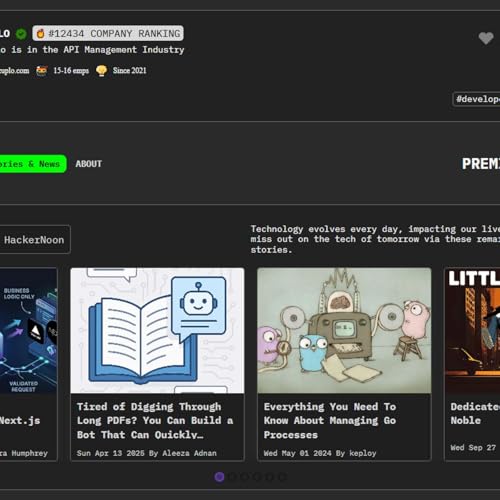The height and width of the screenshot is (500, 500).
Task: Click the lightbulb icon beside Since 2021
Action: [102, 71]
